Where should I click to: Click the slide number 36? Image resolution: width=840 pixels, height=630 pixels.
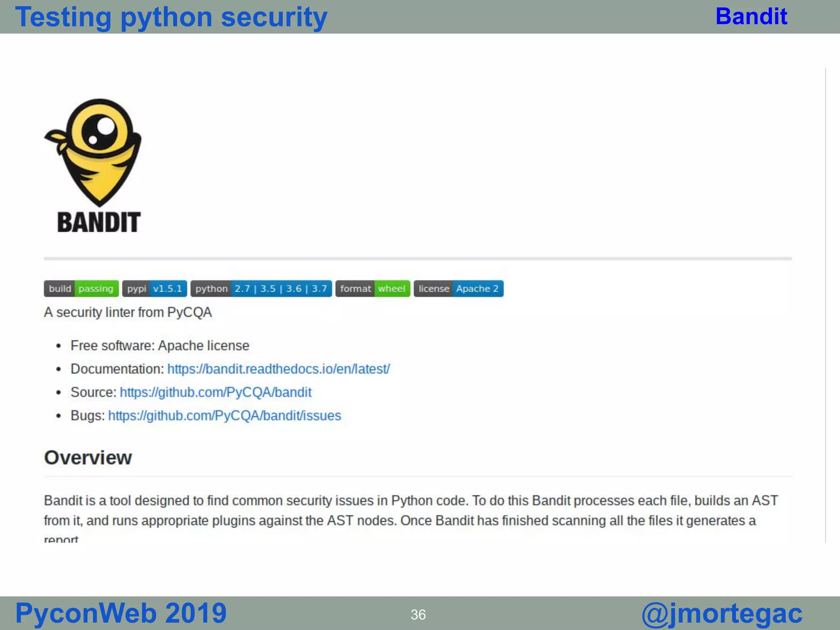coord(418,614)
